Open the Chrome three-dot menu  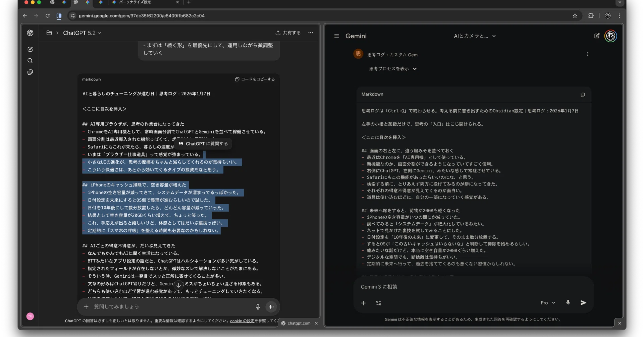[619, 15]
